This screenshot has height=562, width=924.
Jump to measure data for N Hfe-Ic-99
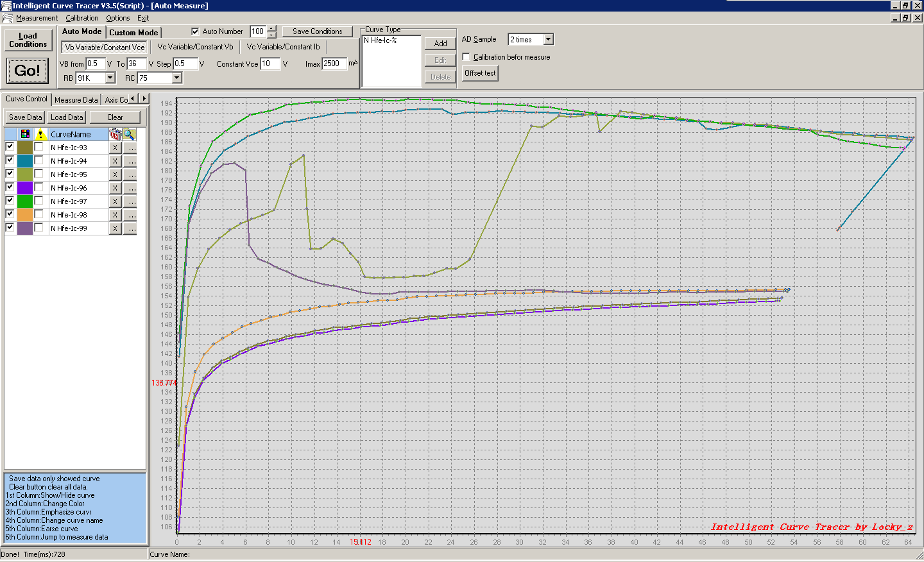pos(130,228)
